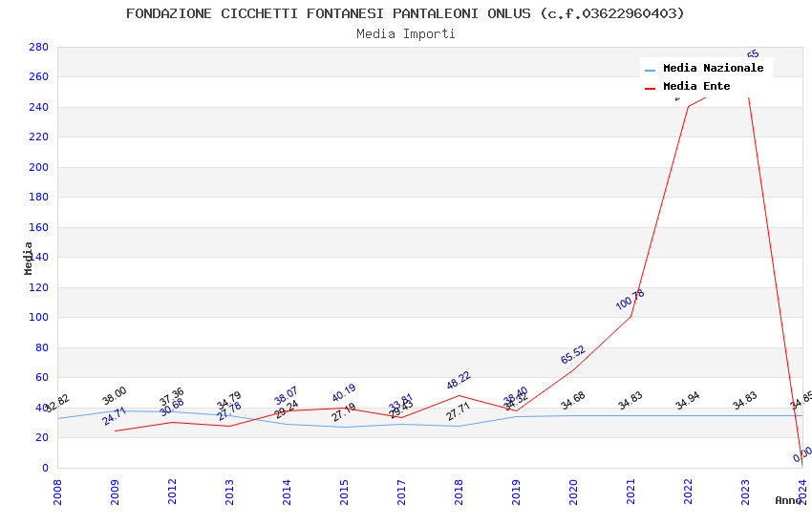Click the 38.07 data label
The image size is (812, 525).
click(x=287, y=396)
